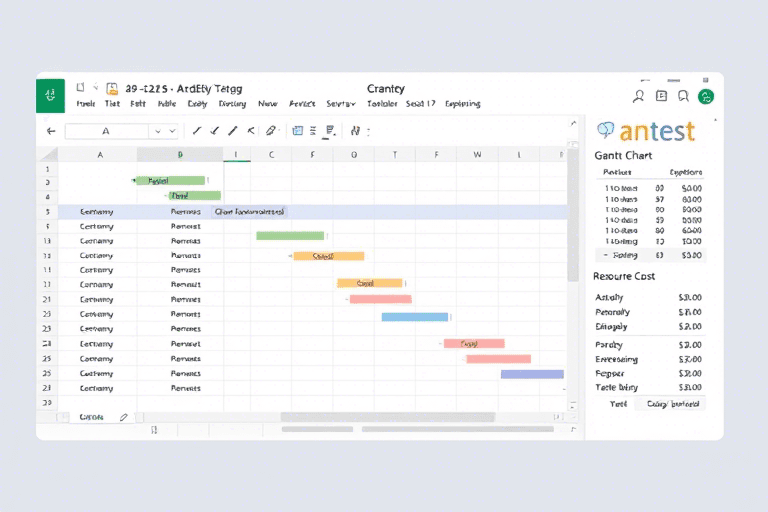Click the green Gantt bar in row 3
Image resolution: width=768 pixels, height=512 pixels.
[x=171, y=181]
